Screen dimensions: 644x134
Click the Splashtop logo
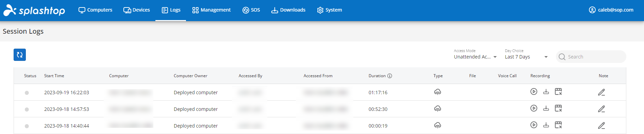point(34,10)
